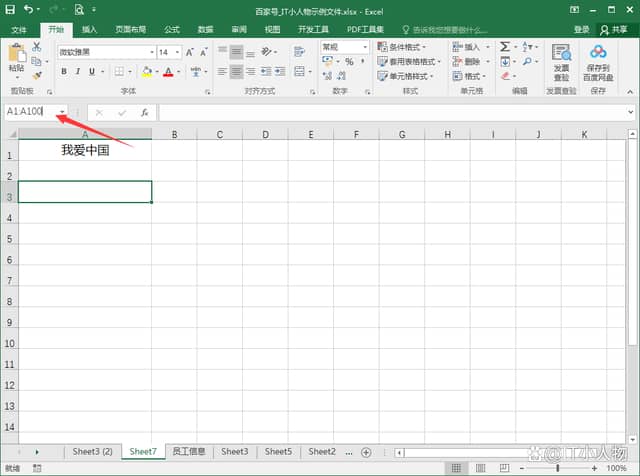Save to Baidu Netdisk cloud icon
640x476 pixels.
[598, 62]
